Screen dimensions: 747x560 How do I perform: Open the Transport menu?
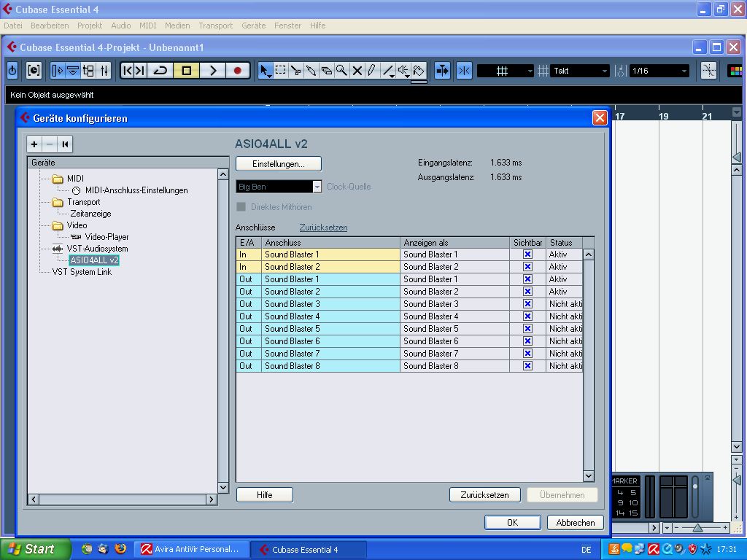(x=216, y=26)
